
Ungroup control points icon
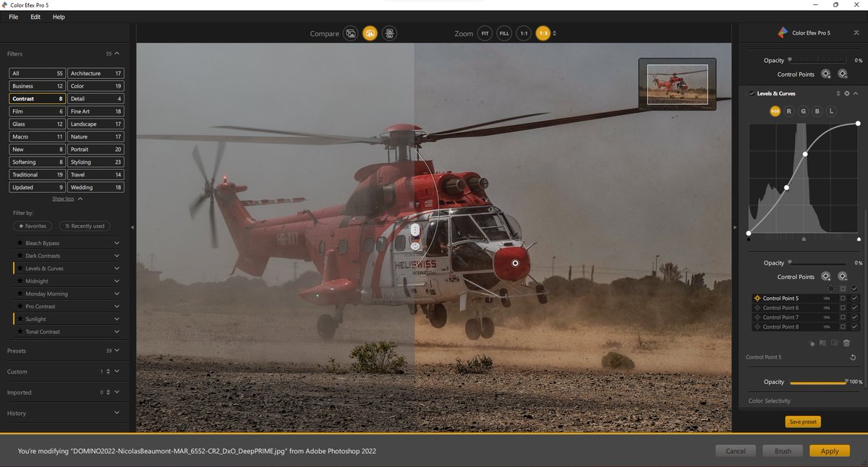pyautogui.click(x=834, y=343)
